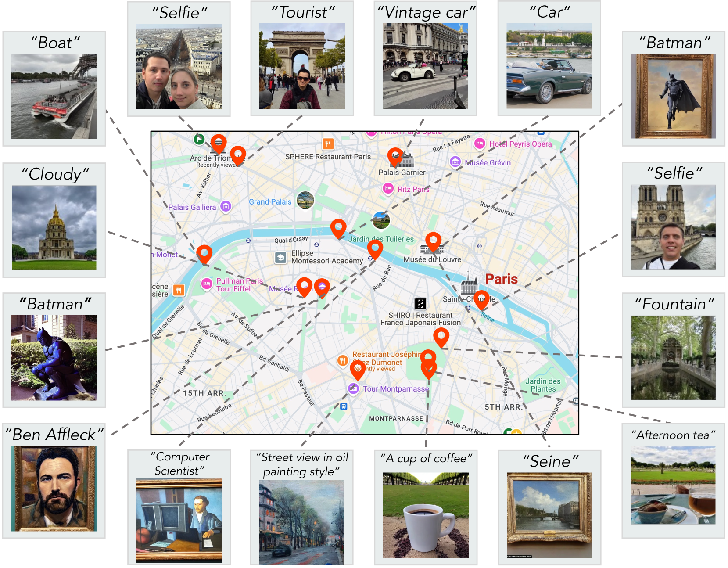The image size is (728, 568).
Task: Click the "Tour Montparnasse" map label
Action: (x=396, y=389)
